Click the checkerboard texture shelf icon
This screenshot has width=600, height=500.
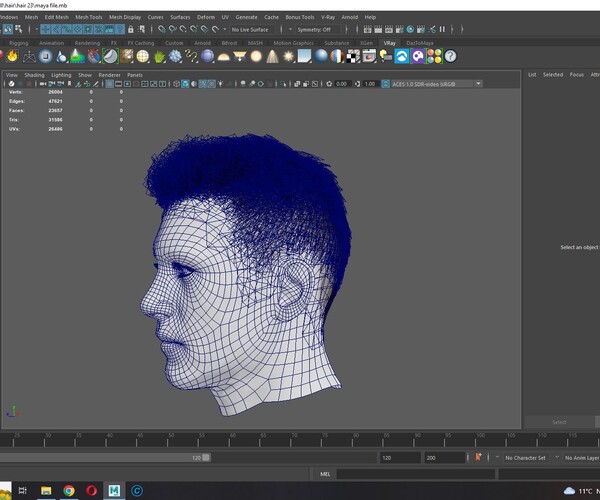[x=353, y=56]
